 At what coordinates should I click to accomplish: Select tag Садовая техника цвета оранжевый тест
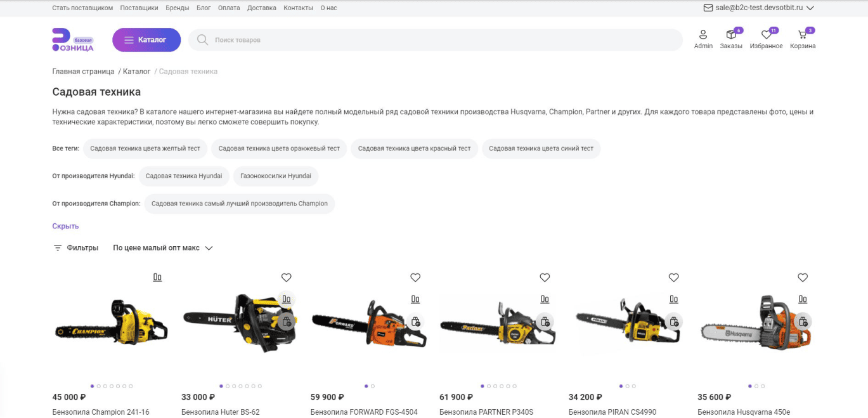click(x=280, y=148)
